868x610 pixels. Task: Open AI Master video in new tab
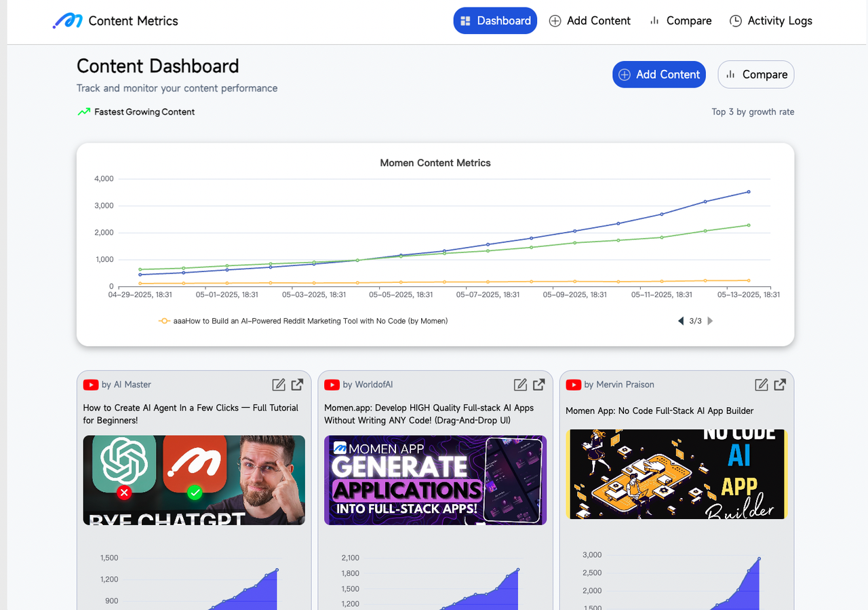[297, 385]
